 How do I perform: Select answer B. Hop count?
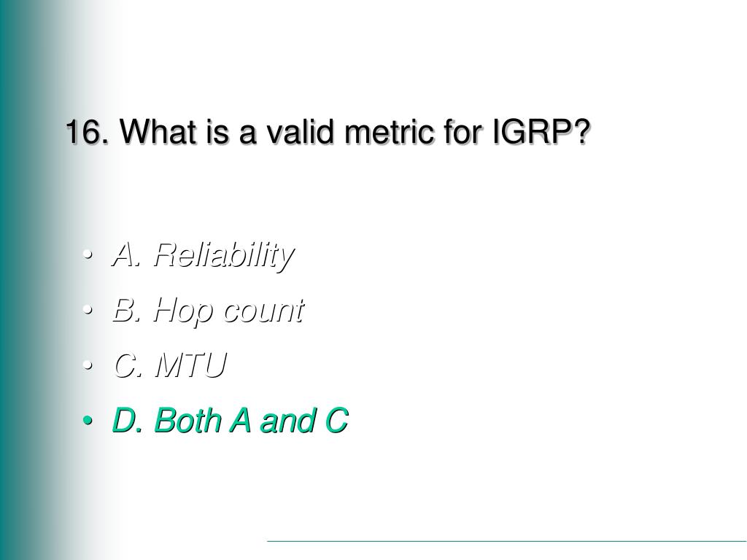point(208,311)
